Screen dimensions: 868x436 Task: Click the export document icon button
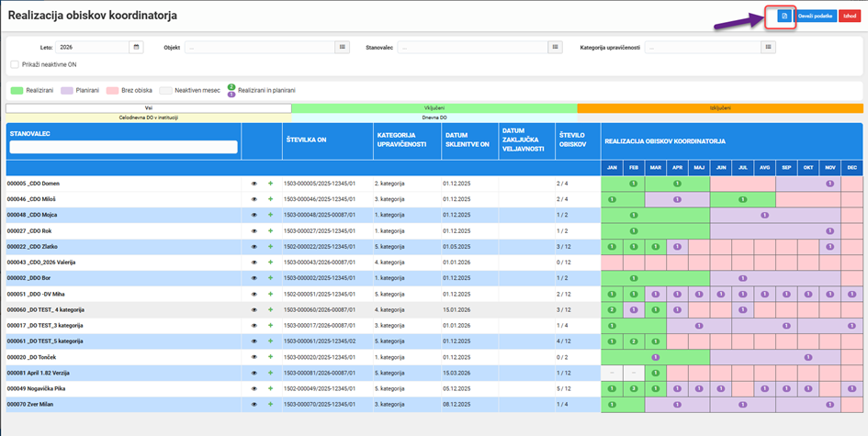783,16
